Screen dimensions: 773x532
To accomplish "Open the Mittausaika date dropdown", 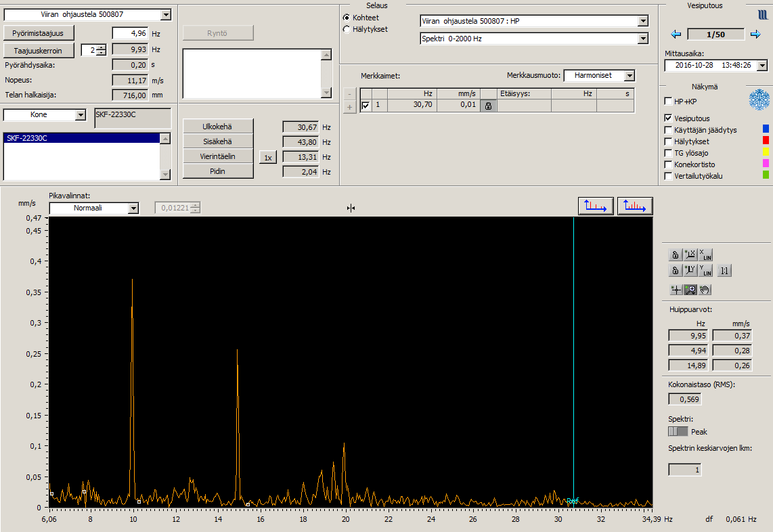I will pyautogui.click(x=763, y=65).
